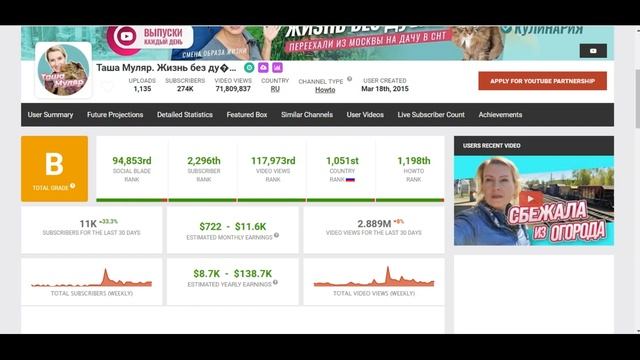Click the RU country link

[x=275, y=89]
